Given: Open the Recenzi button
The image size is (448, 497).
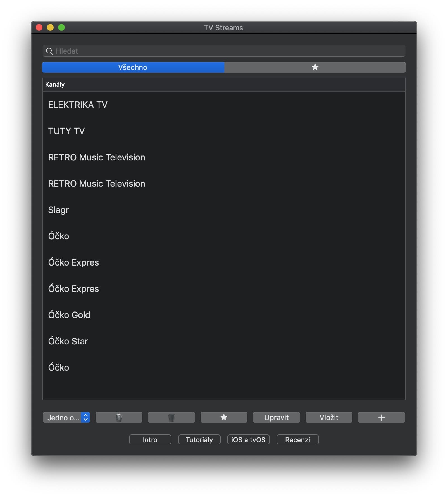Looking at the screenshot, I should (297, 439).
